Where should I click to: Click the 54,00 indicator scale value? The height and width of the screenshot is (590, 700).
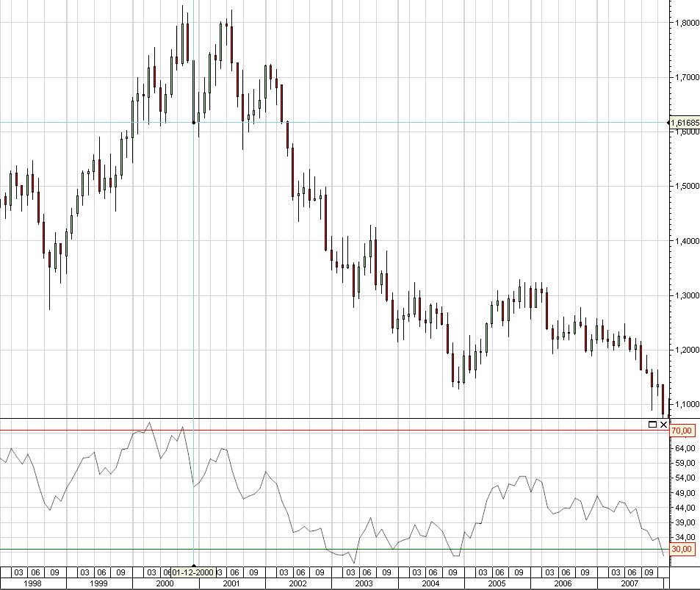tap(686, 478)
